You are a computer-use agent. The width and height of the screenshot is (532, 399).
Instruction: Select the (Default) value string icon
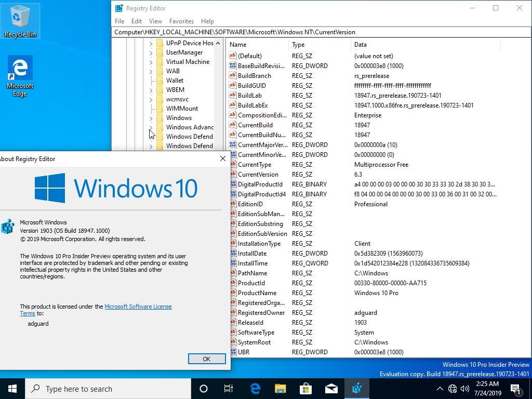pyautogui.click(x=232, y=56)
